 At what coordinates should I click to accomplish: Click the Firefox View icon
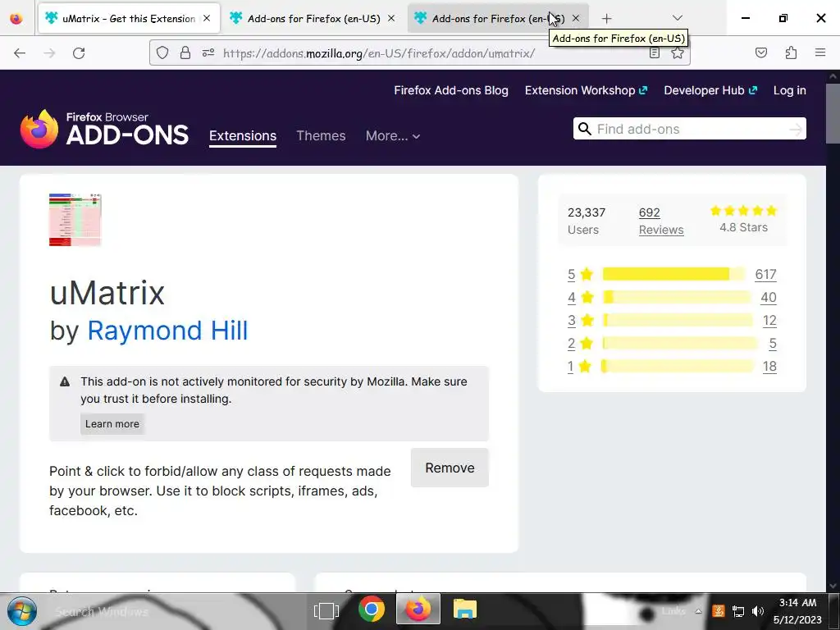click(16, 19)
